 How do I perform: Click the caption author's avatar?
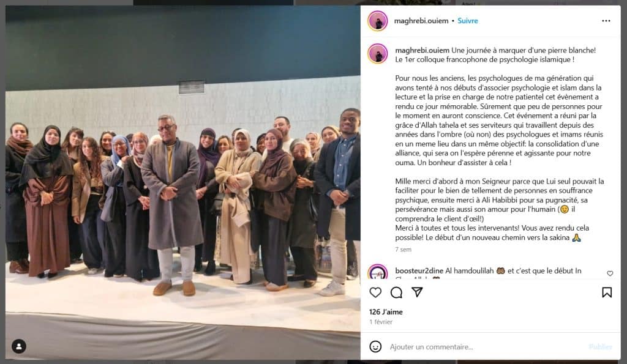tap(377, 54)
